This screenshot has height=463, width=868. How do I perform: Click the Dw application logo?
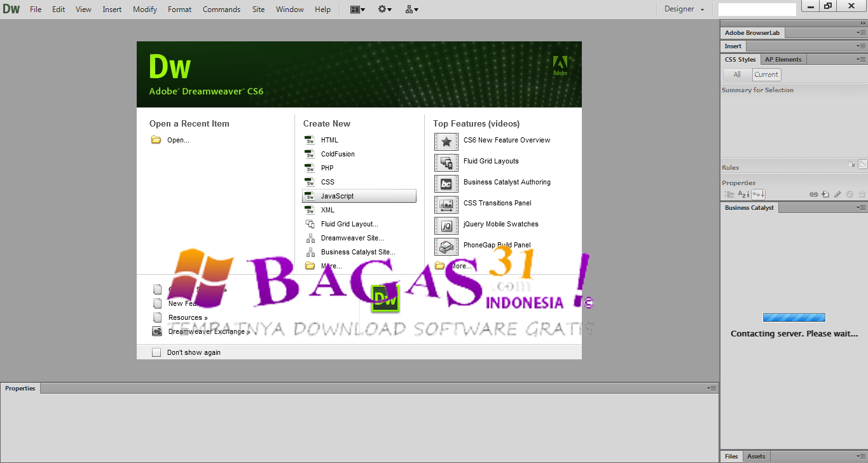[11, 10]
